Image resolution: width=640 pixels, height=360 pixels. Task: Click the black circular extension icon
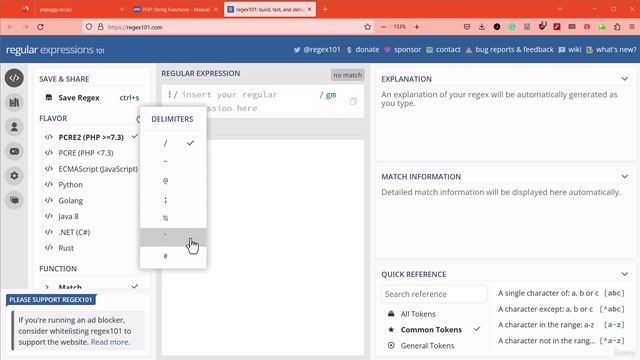(497, 27)
